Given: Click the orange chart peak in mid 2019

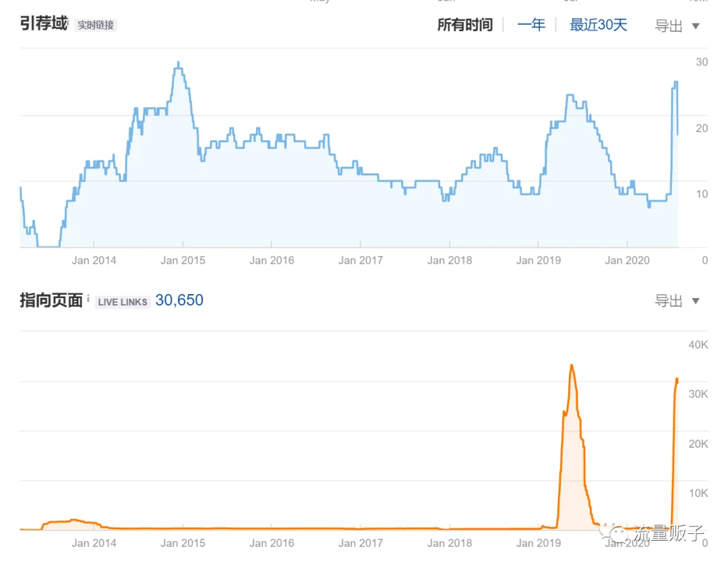Looking at the screenshot, I should pos(572,367).
